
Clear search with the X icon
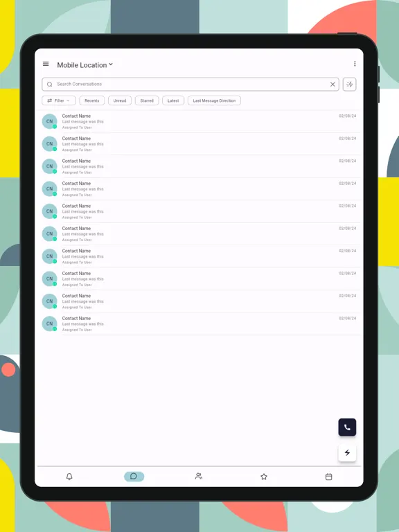[332, 85]
